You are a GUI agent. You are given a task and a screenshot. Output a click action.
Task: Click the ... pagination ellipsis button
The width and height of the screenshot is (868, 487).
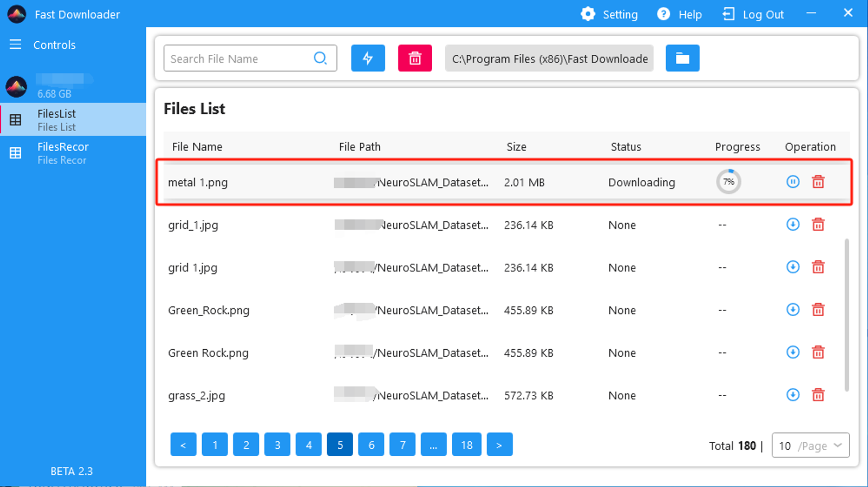coord(434,444)
